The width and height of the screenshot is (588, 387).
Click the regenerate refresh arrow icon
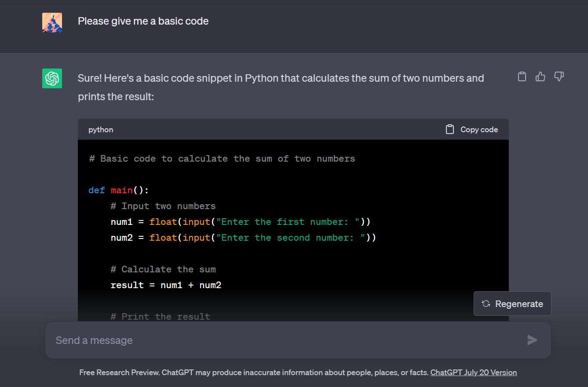(x=486, y=303)
